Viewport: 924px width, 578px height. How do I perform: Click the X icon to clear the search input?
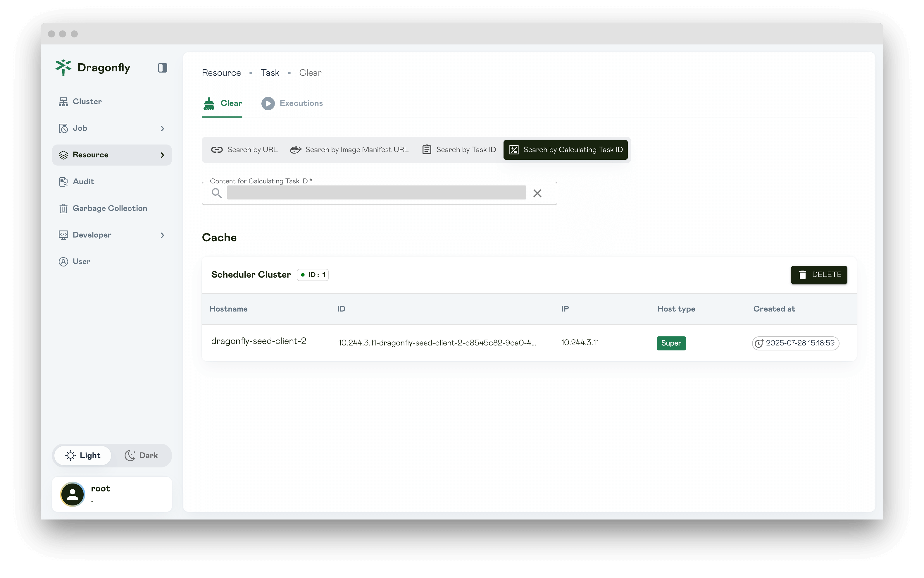click(x=538, y=193)
